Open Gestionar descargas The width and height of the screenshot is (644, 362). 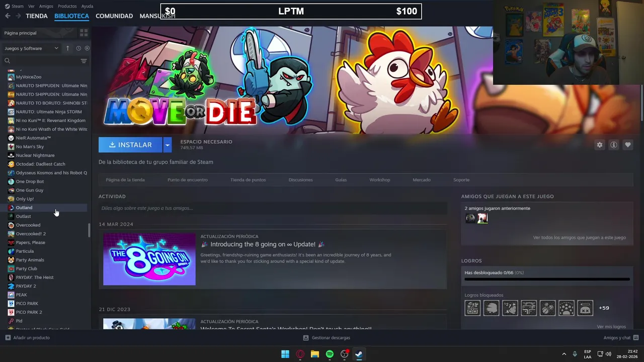point(331,338)
